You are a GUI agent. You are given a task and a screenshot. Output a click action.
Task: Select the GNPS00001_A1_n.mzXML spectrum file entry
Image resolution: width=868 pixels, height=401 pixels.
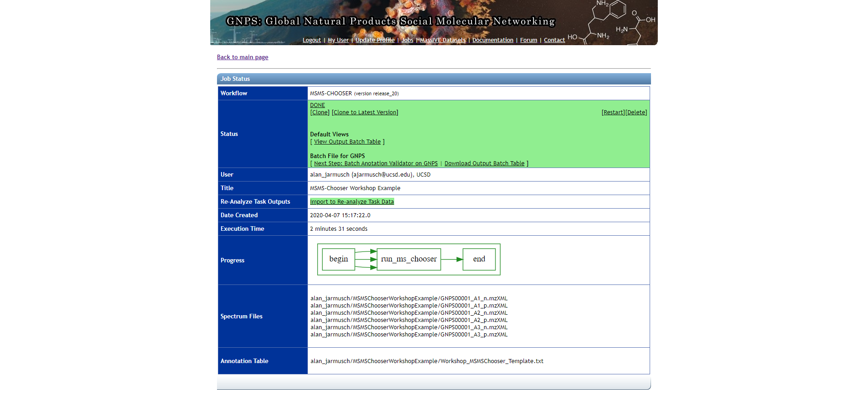[409, 298]
